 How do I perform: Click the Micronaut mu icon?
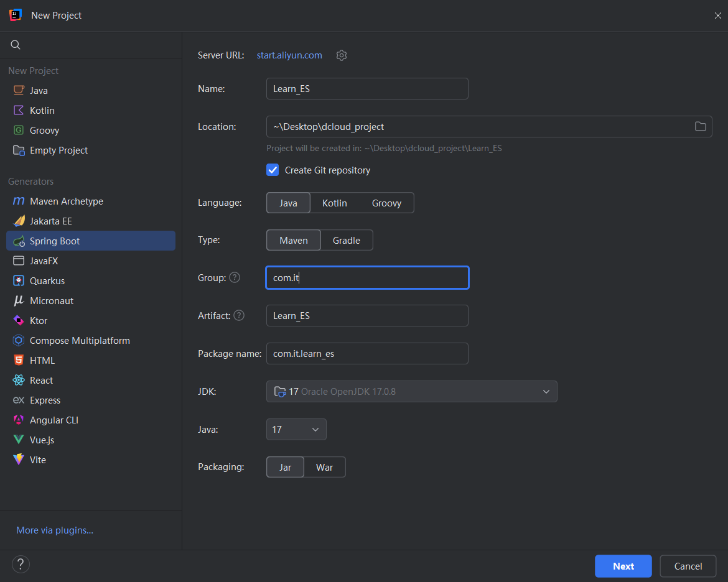pos(19,300)
